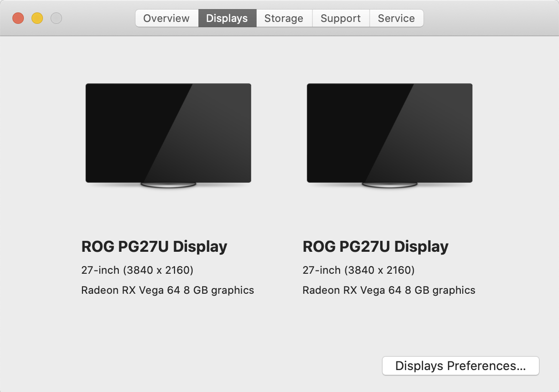This screenshot has width=559, height=392.
Task: Select the right ROG PG27U Display title
Action: coord(375,247)
